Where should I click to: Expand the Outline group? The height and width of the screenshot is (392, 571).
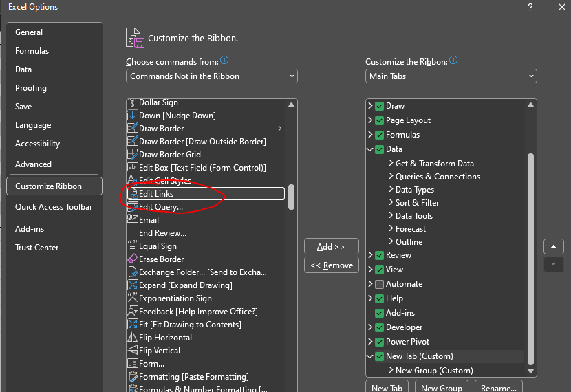[x=391, y=241]
